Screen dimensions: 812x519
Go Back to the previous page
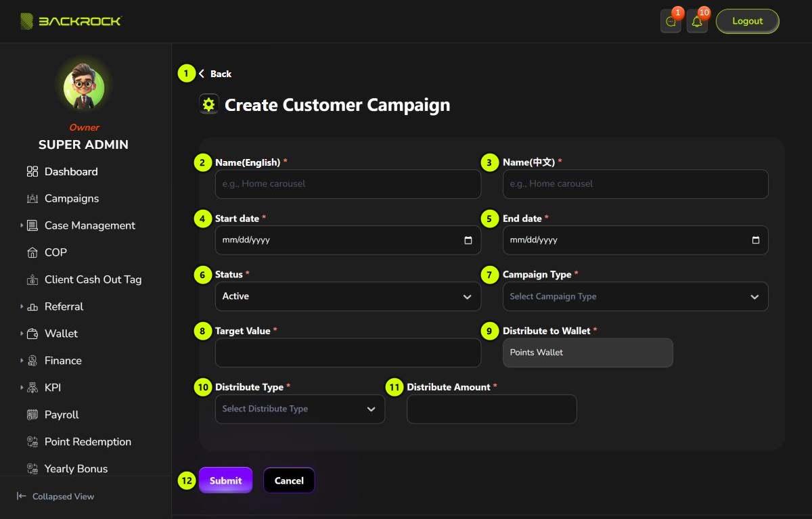click(x=215, y=74)
